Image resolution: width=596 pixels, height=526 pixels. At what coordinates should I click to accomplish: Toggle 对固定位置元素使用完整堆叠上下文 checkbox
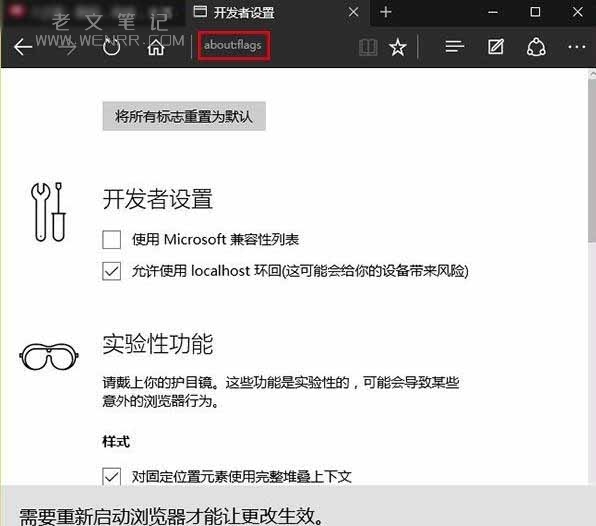point(111,476)
